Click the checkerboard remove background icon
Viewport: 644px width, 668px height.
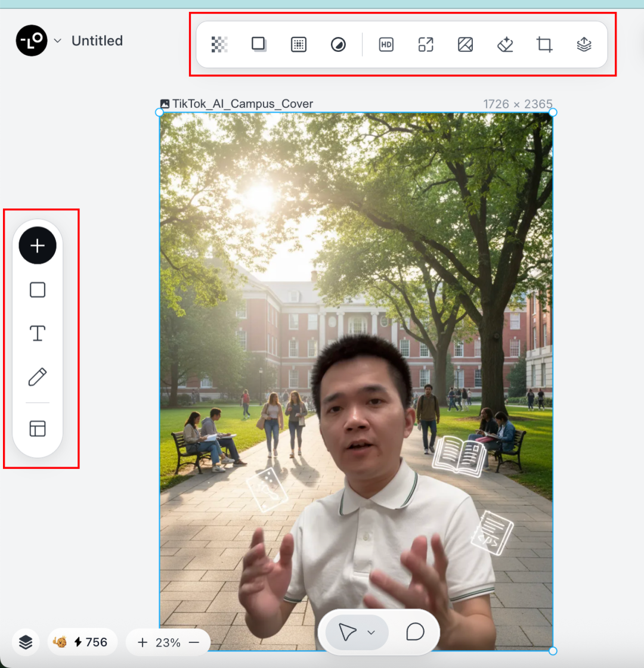(x=219, y=45)
